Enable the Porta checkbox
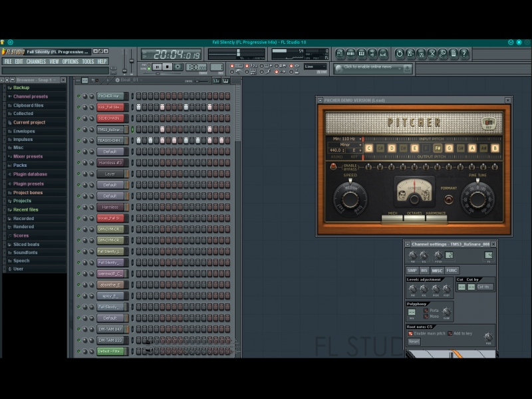532x399 pixels. (426, 311)
